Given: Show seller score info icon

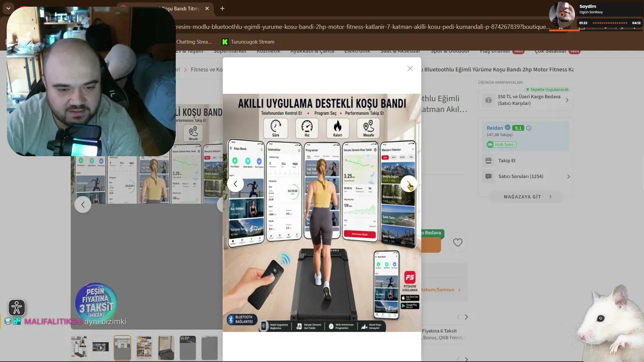Looking at the screenshot, I should [x=529, y=128].
